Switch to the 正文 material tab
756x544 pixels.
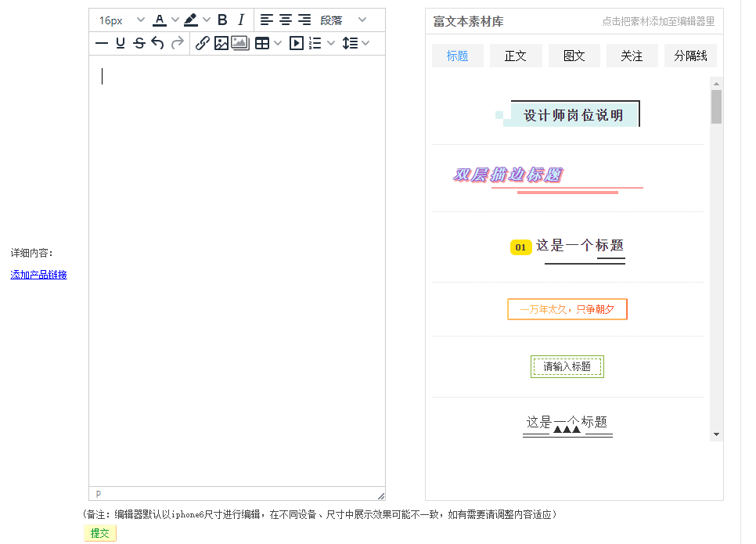(516, 56)
